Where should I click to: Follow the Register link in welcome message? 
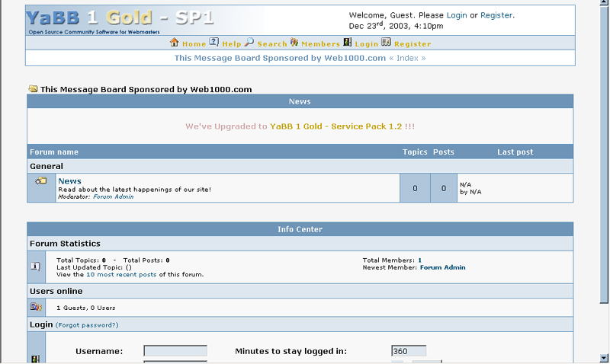(496, 15)
